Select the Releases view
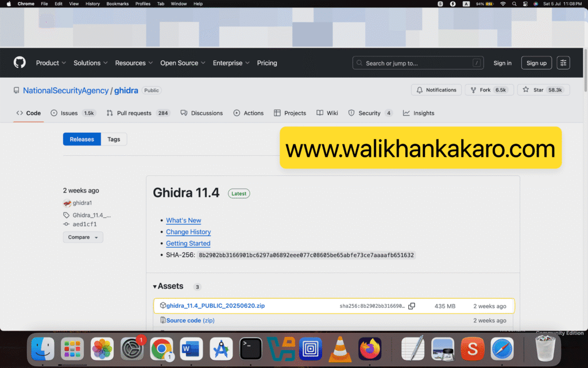 (82, 139)
